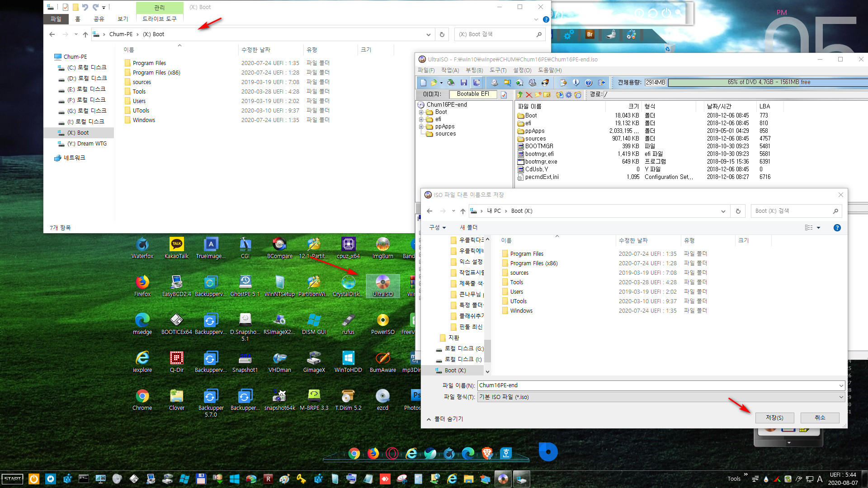Expand the Boot folder in UltraISO tree
This screenshot has height=488, width=868.
421,112
